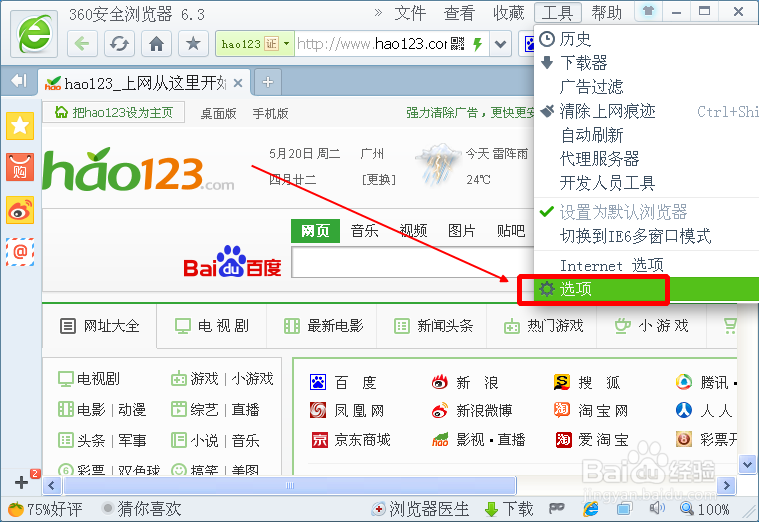Click the [更换] city link
Screen dimensions: 759x522
click(379, 180)
